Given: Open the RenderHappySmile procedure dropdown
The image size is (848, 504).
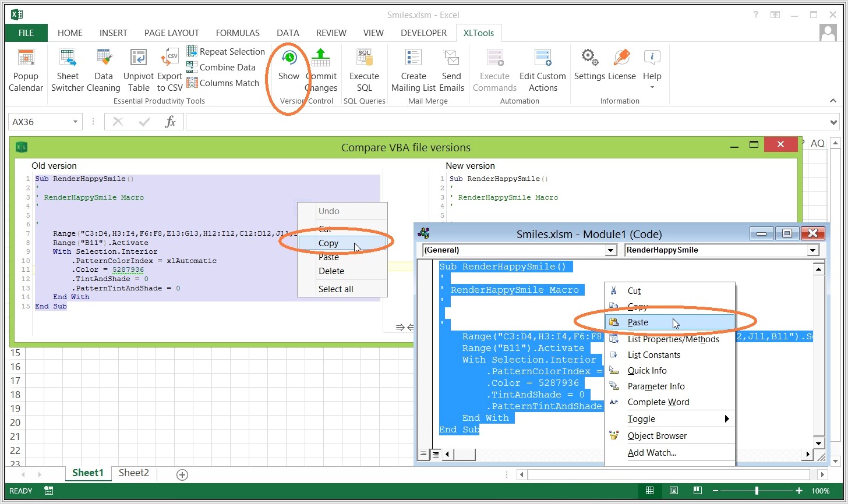Looking at the screenshot, I should tap(813, 250).
